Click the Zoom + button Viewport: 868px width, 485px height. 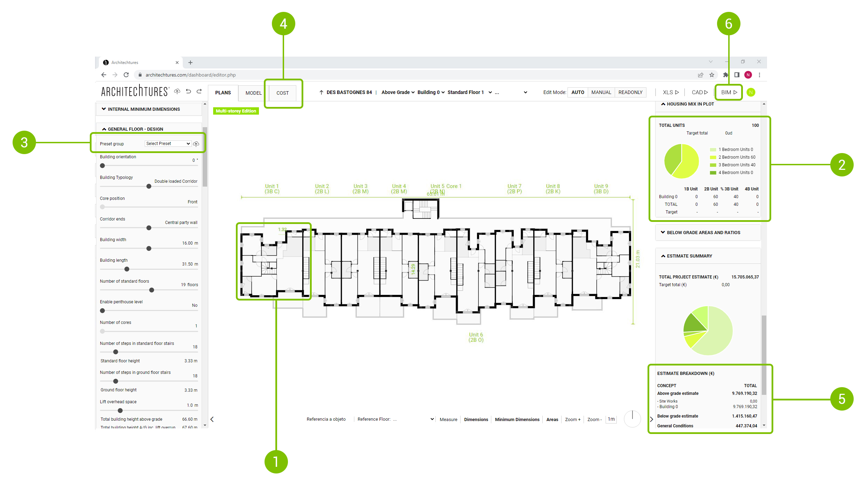click(572, 419)
